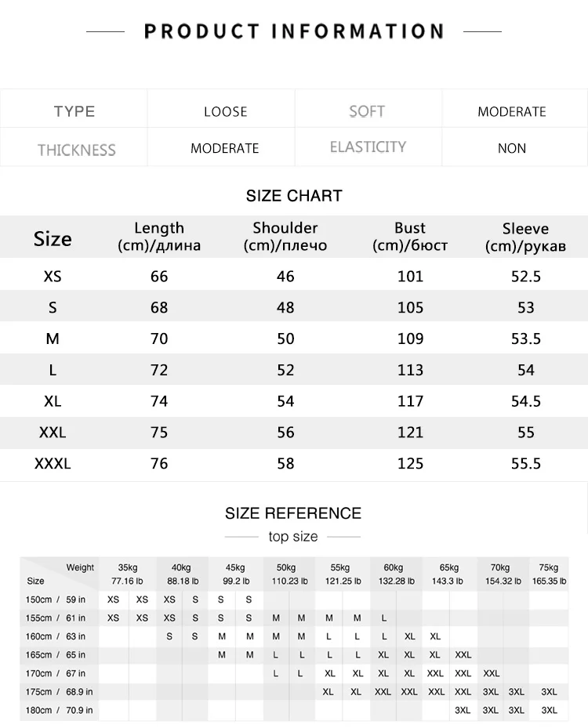The height and width of the screenshot is (728, 588).
Task: Click the Shoulder (cm) column header
Action: coord(285,237)
